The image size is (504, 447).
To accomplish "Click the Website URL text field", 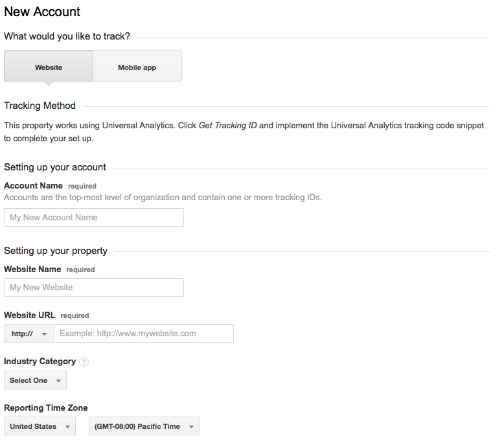I will pyautogui.click(x=143, y=334).
